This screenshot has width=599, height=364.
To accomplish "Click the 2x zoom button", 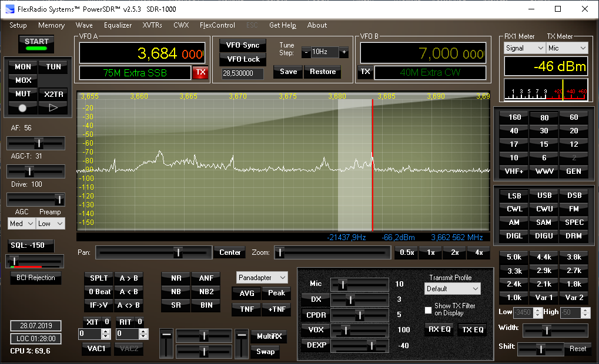I will (x=454, y=252).
